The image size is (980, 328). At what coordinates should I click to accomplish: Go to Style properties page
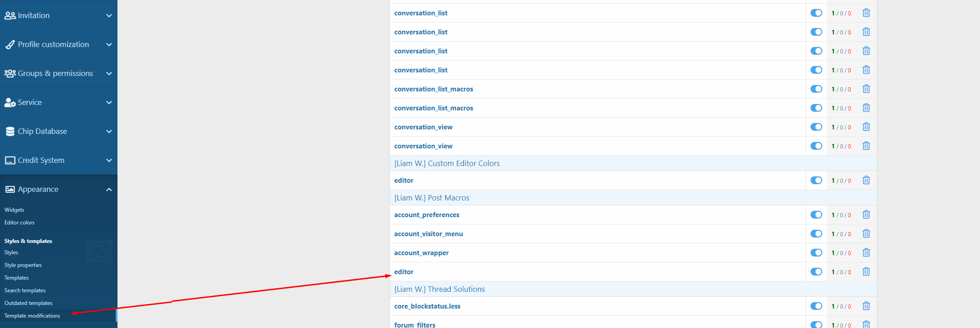coord(23,265)
